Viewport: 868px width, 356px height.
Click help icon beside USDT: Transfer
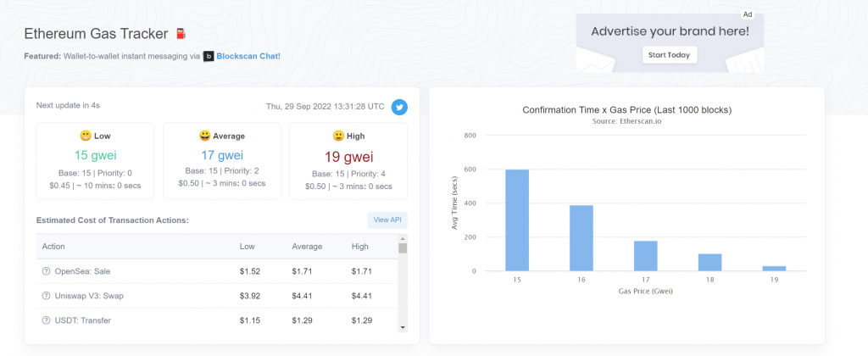coord(46,320)
